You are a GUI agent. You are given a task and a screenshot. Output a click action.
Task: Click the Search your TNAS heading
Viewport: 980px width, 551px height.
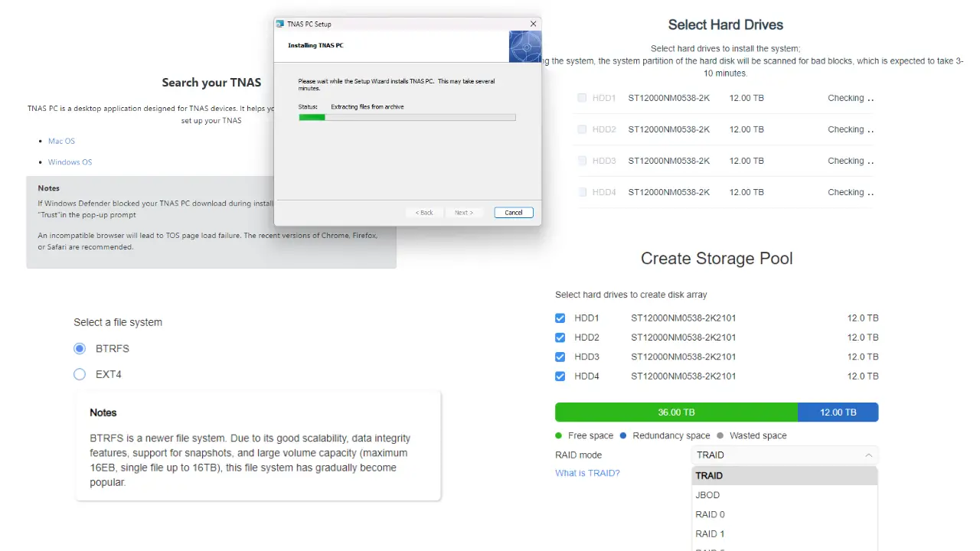pos(211,83)
